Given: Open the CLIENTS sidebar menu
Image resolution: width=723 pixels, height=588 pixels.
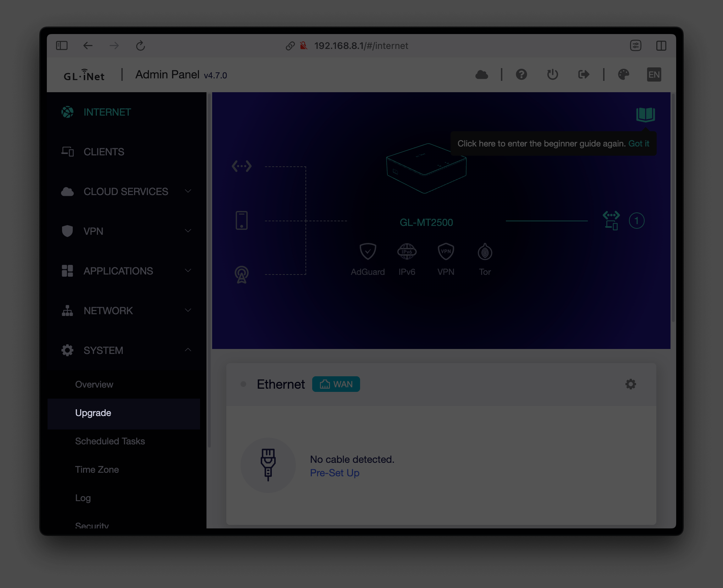Looking at the screenshot, I should pos(104,152).
